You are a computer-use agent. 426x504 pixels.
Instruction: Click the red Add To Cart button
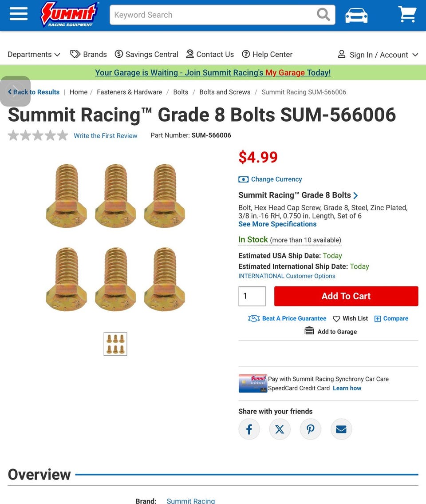click(346, 296)
